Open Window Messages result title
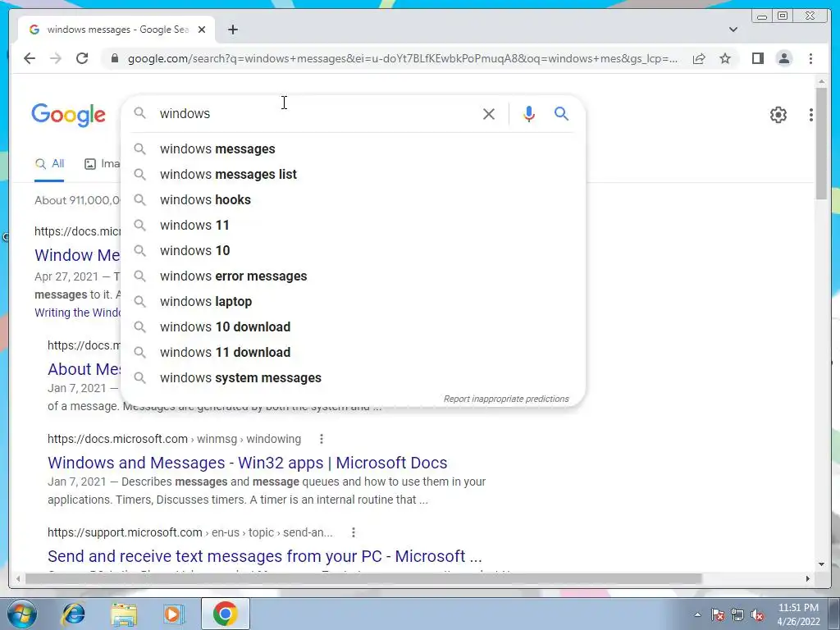The height and width of the screenshot is (630, 840). pyautogui.click(x=78, y=255)
